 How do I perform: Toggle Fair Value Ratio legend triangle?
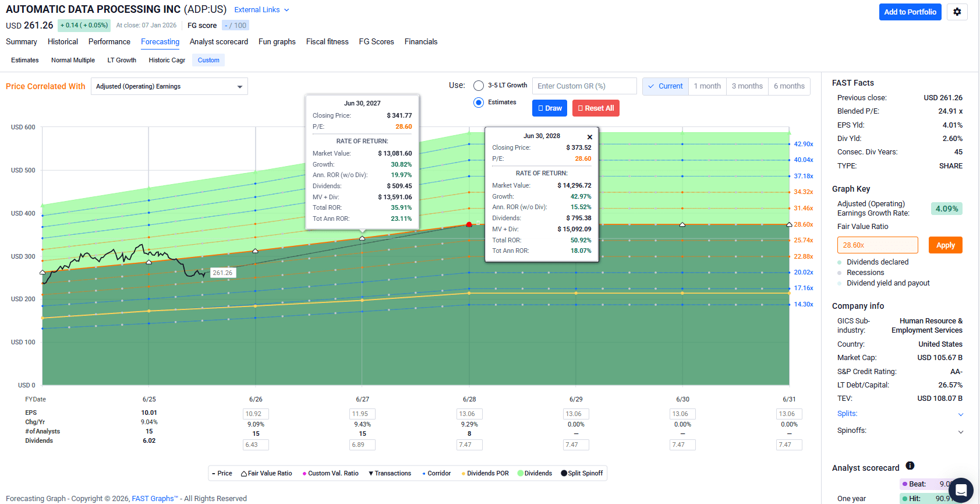244,474
